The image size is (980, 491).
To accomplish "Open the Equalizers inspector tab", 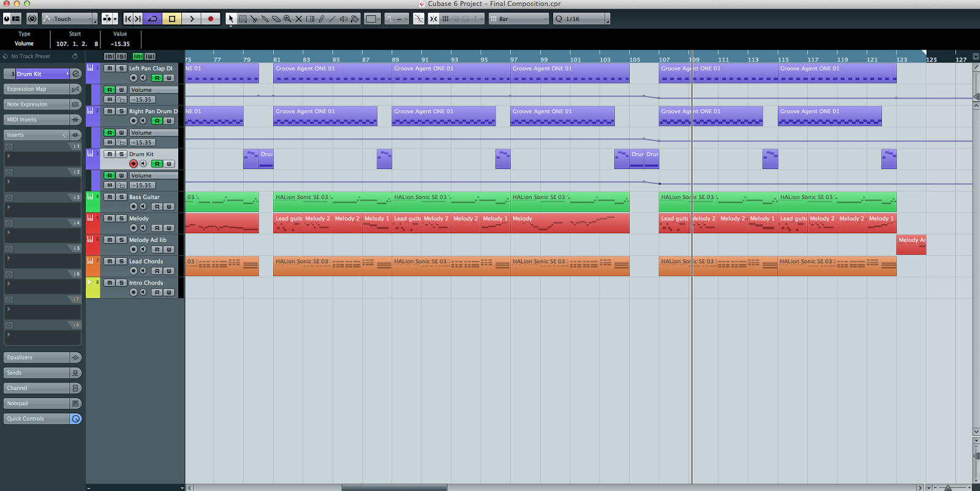I will [43, 358].
